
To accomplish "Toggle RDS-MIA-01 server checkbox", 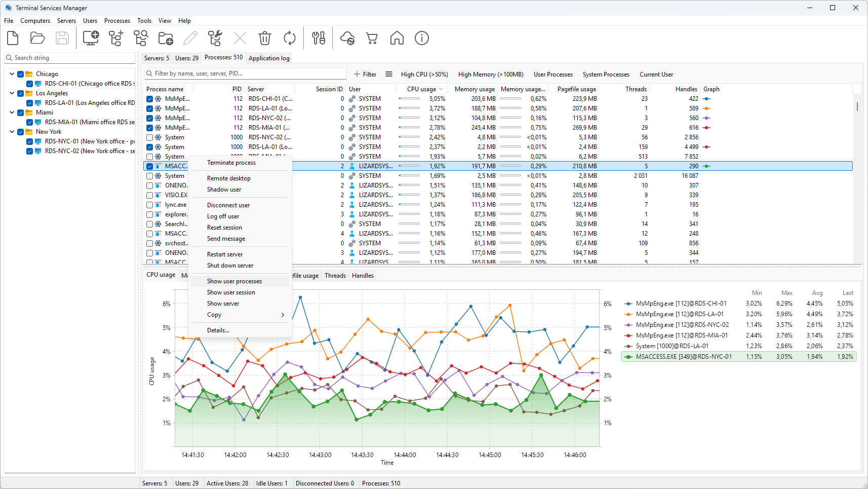I will (30, 122).
